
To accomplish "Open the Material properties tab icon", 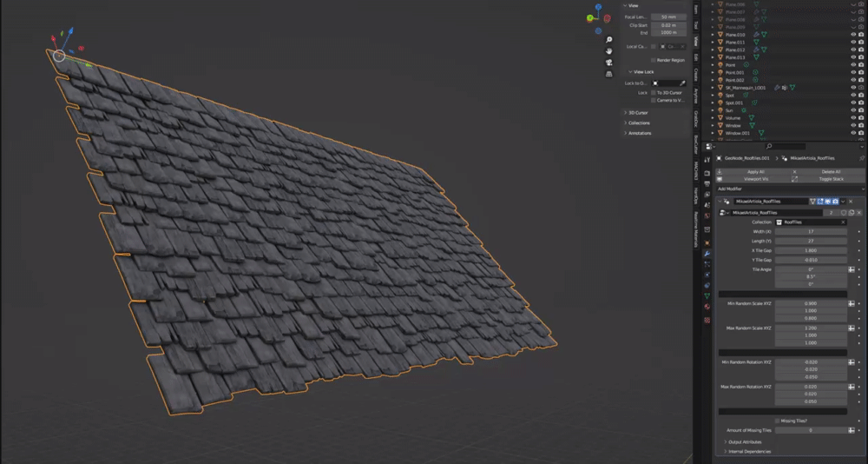I will tap(707, 307).
